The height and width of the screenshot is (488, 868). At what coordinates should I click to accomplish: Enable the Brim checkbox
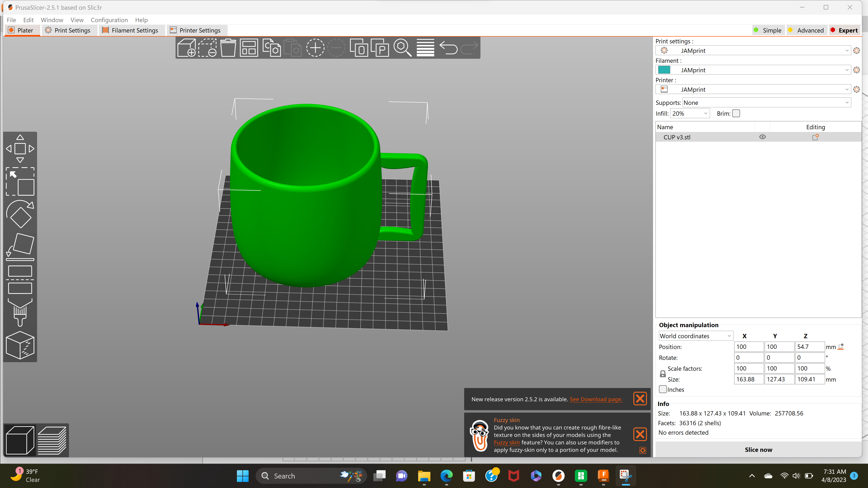(x=736, y=113)
